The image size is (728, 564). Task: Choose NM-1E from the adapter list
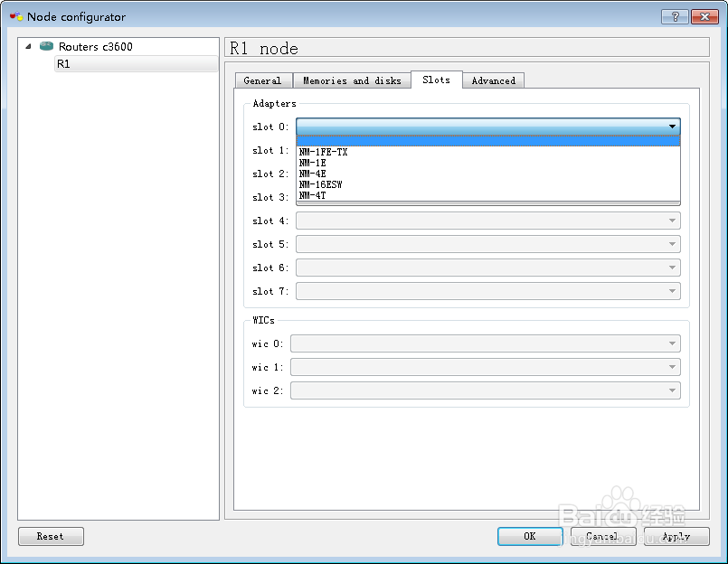tap(488, 163)
